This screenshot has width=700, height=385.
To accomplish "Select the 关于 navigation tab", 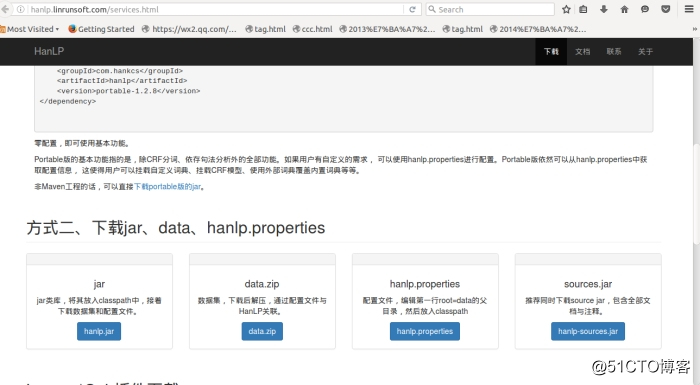I will 645,52.
